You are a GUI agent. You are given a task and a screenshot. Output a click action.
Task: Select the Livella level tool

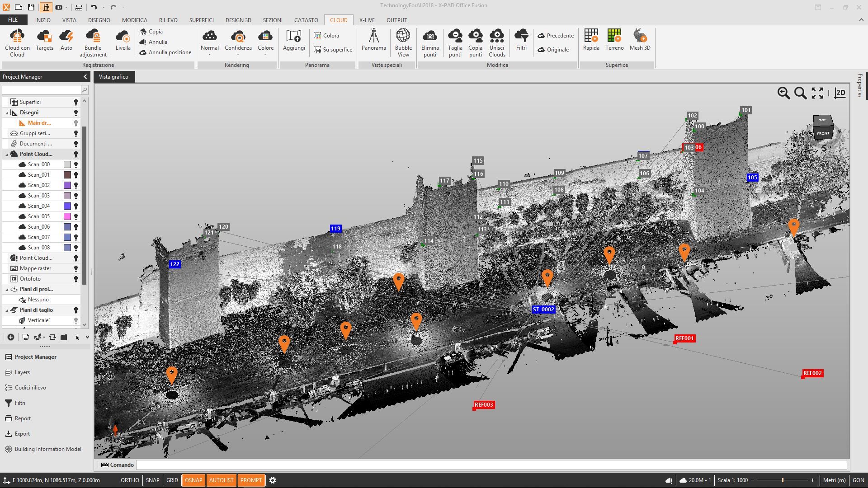(123, 41)
